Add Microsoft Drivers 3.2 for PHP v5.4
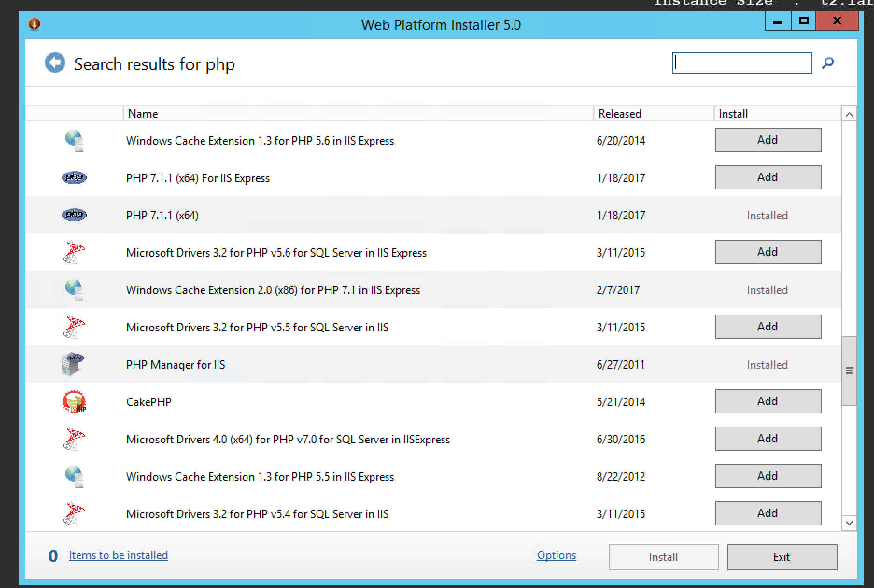The image size is (874, 588). click(x=768, y=513)
